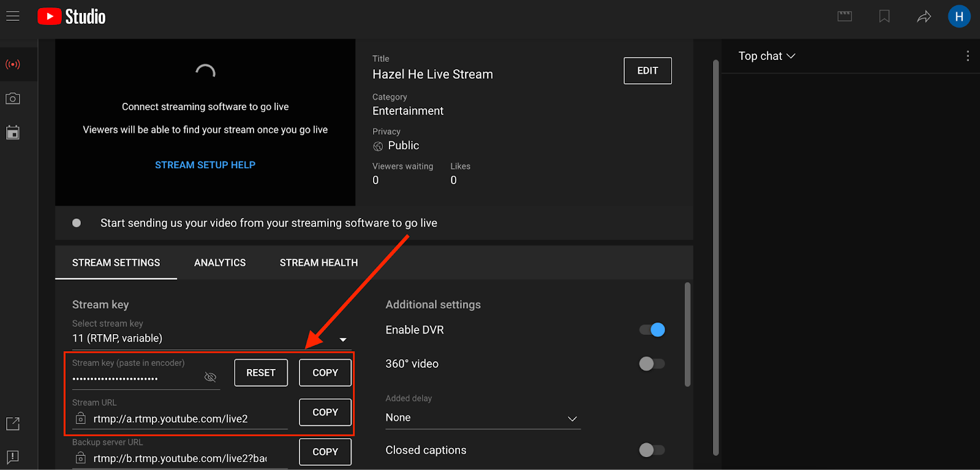Click the 'Hazel He Live Stream' title text

pos(432,75)
